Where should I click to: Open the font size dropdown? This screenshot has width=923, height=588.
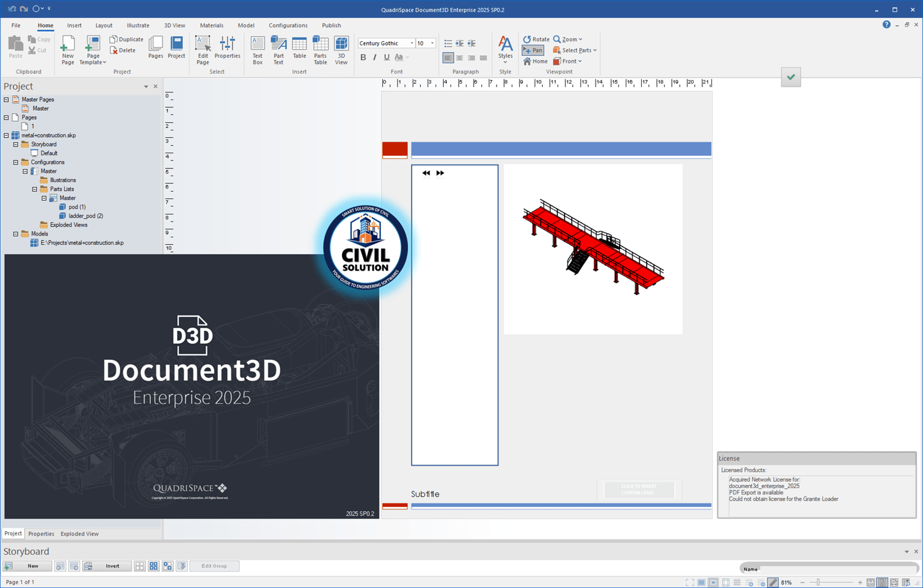pyautogui.click(x=432, y=44)
